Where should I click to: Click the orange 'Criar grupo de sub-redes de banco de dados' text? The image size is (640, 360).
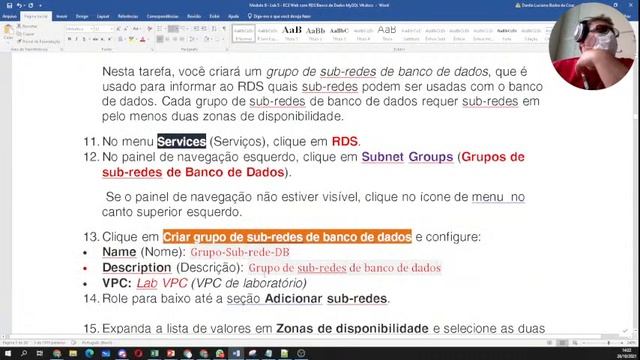click(x=287, y=237)
